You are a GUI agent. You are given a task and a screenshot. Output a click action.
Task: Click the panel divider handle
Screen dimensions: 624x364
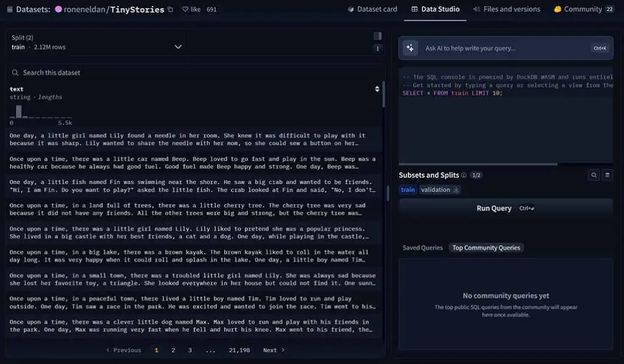click(388, 194)
